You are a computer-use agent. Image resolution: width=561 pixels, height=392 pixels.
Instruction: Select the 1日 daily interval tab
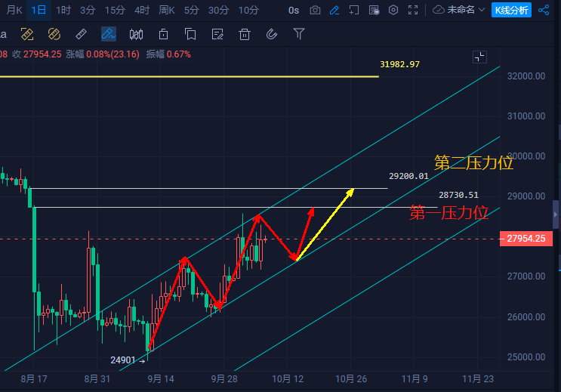(x=39, y=10)
